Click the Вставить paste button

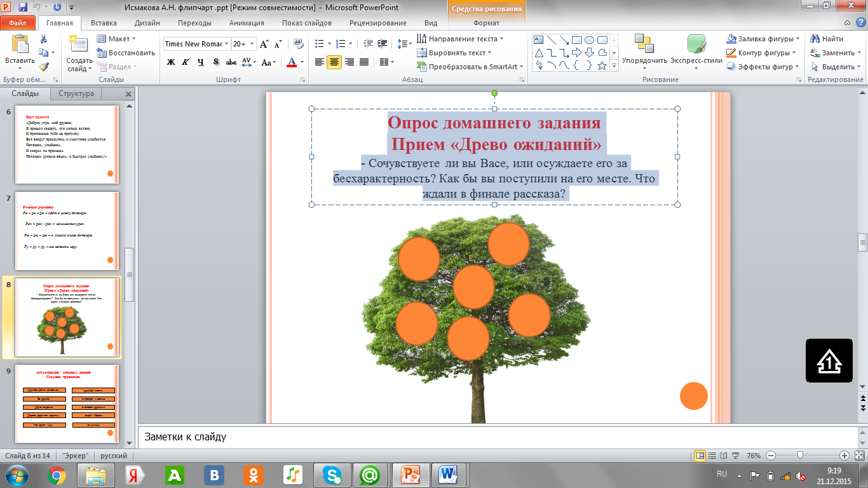point(20,51)
